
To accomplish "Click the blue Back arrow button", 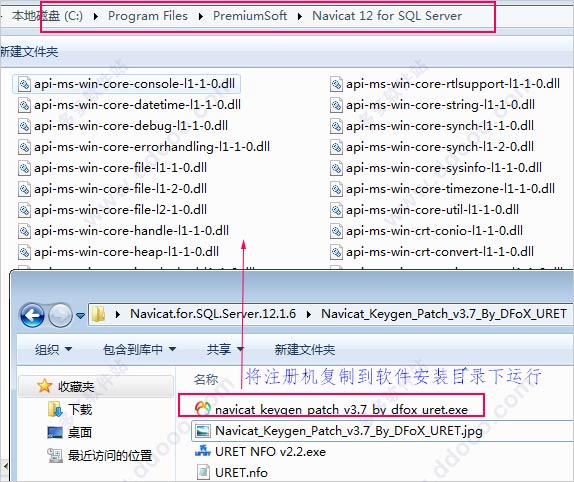I will point(32,315).
